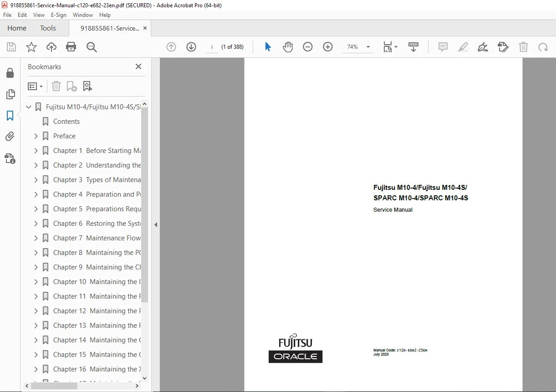The height and width of the screenshot is (392, 556).
Task: Jump to Contents bookmark
Action: [66, 122]
